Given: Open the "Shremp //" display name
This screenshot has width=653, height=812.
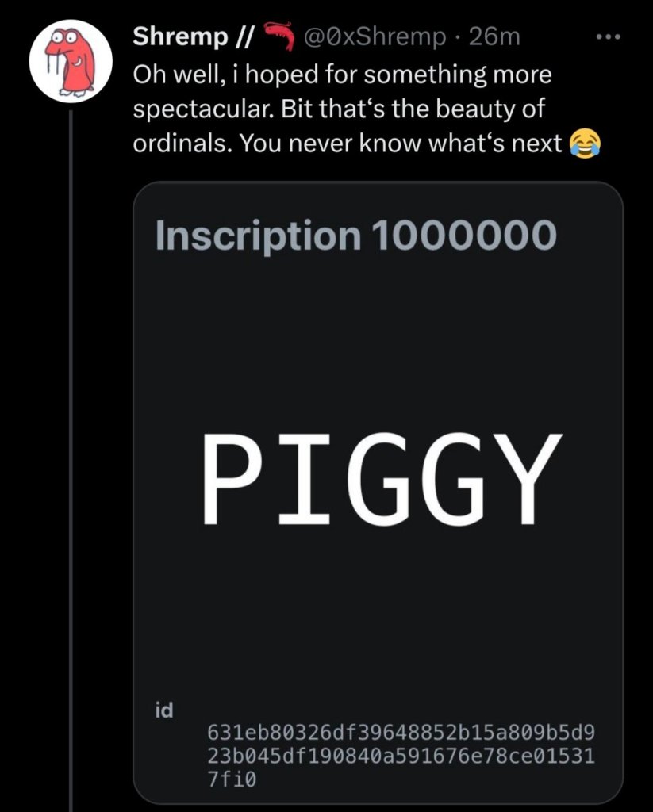Looking at the screenshot, I should (189, 36).
